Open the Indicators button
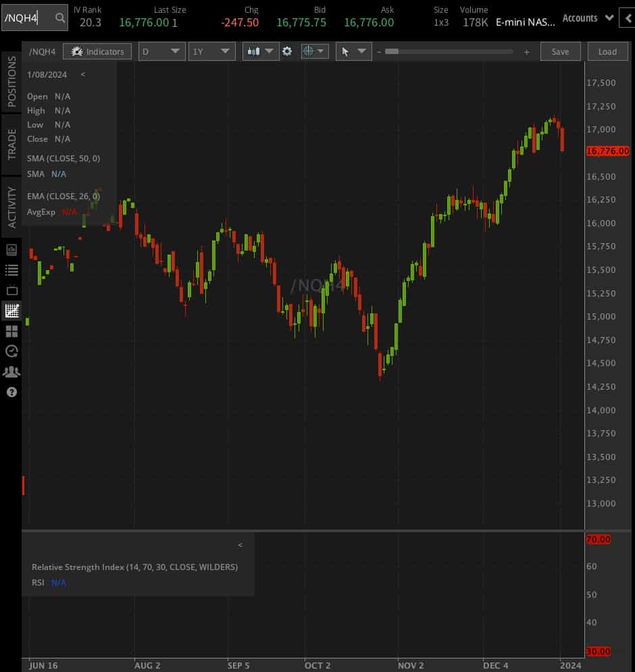This screenshot has height=672, width=635. (97, 51)
